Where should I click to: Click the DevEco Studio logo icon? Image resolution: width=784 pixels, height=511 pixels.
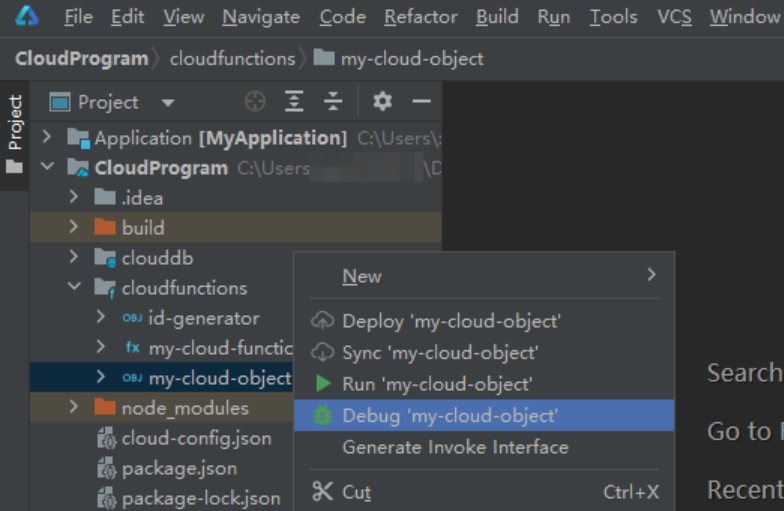27,16
